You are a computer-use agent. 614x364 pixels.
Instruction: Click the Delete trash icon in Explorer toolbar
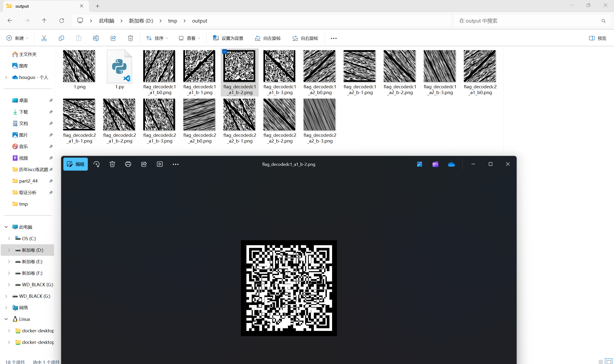coord(131,38)
